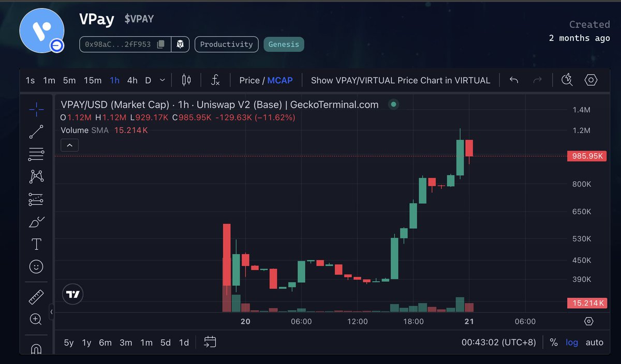The height and width of the screenshot is (364, 621).
Task: Click the green market status dot
Action: pyautogui.click(x=394, y=104)
